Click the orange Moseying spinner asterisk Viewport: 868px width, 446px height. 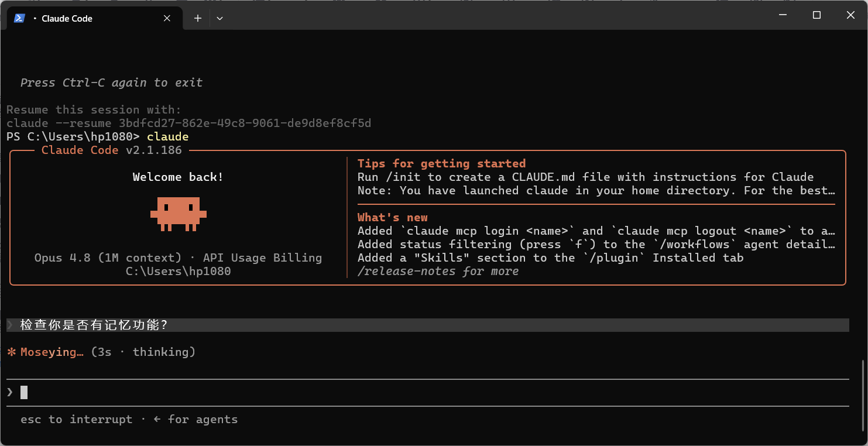tap(11, 352)
